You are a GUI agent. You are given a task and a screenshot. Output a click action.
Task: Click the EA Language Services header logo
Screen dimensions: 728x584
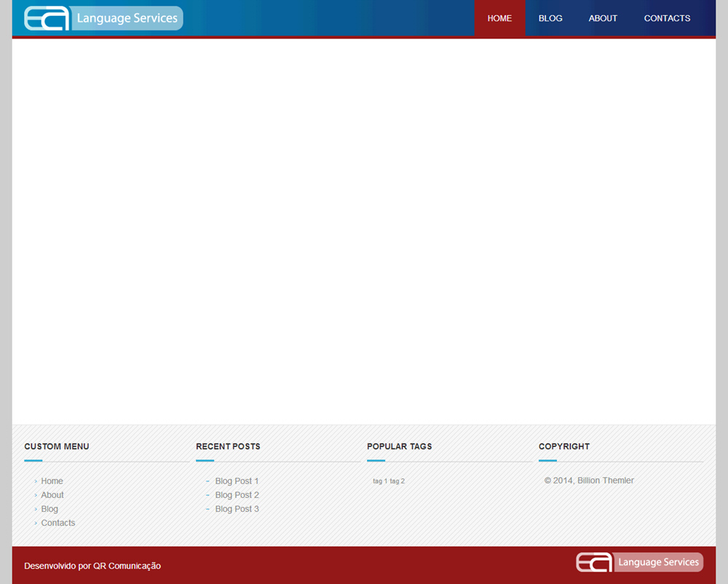tap(103, 18)
